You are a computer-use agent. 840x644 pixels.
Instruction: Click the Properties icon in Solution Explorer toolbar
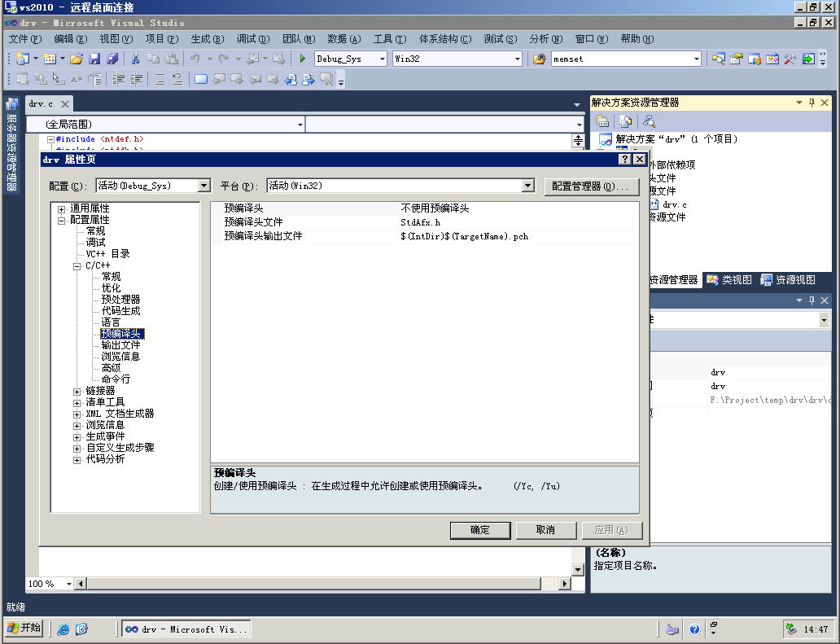point(603,121)
